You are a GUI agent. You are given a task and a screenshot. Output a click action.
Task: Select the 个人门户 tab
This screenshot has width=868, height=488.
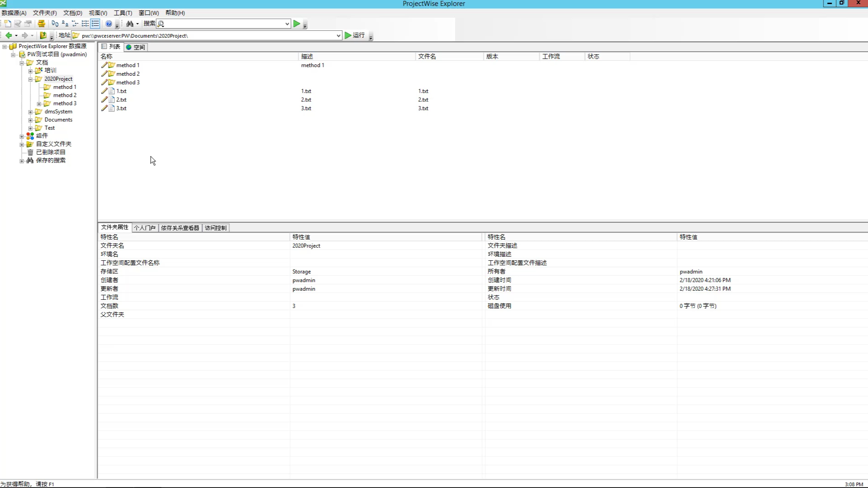point(145,228)
